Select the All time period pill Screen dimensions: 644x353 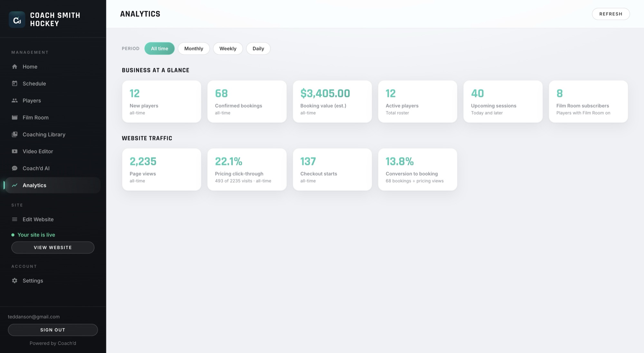coord(159,49)
